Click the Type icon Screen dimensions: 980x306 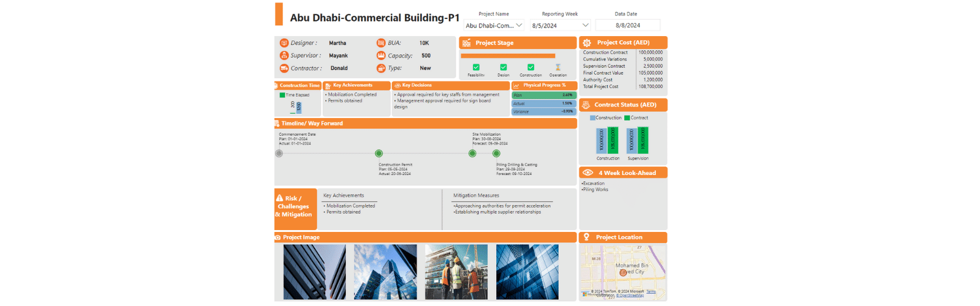click(x=381, y=69)
